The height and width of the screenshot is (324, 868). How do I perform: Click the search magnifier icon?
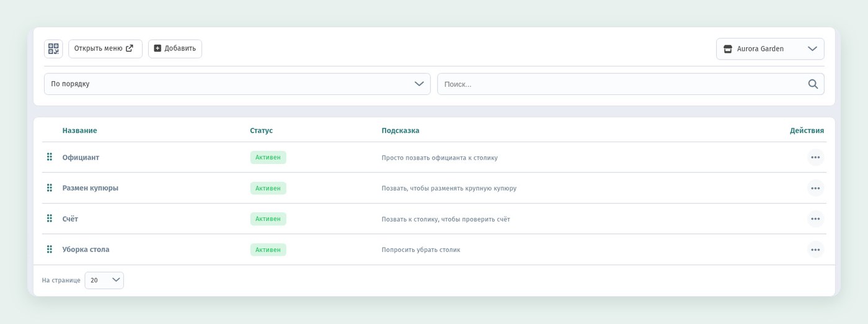pyautogui.click(x=813, y=84)
